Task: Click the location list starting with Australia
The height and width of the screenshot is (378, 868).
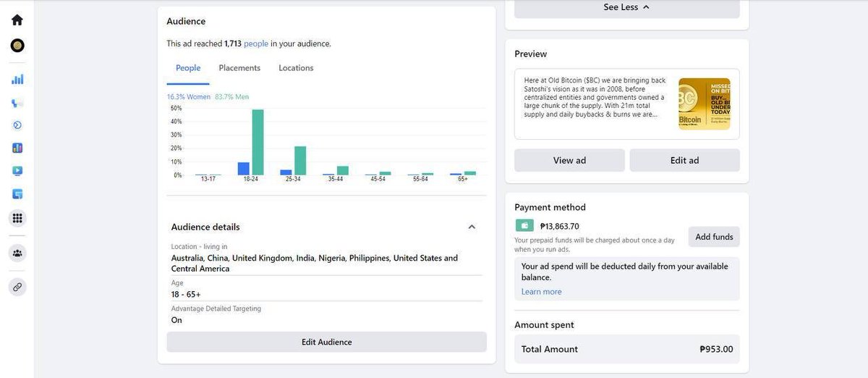Action: pyautogui.click(x=315, y=263)
